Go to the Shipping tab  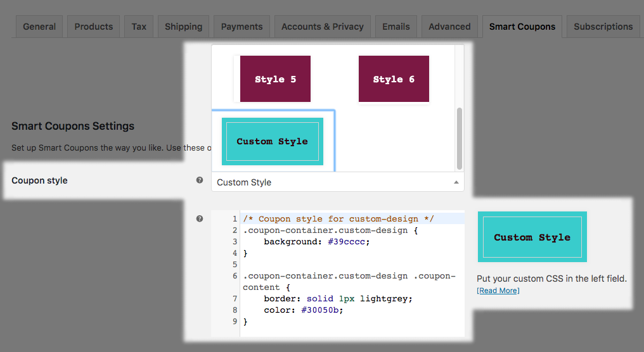pos(184,27)
